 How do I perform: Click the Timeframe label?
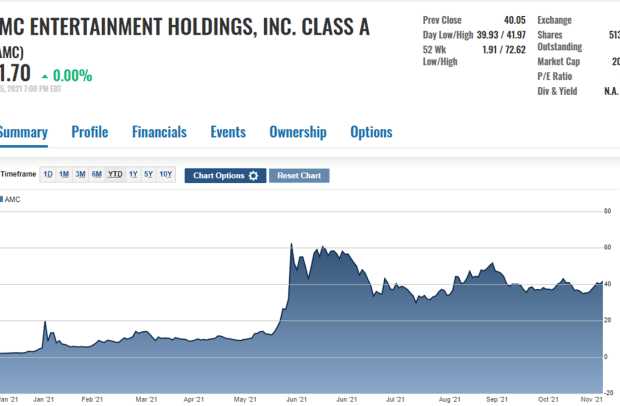coord(18,174)
